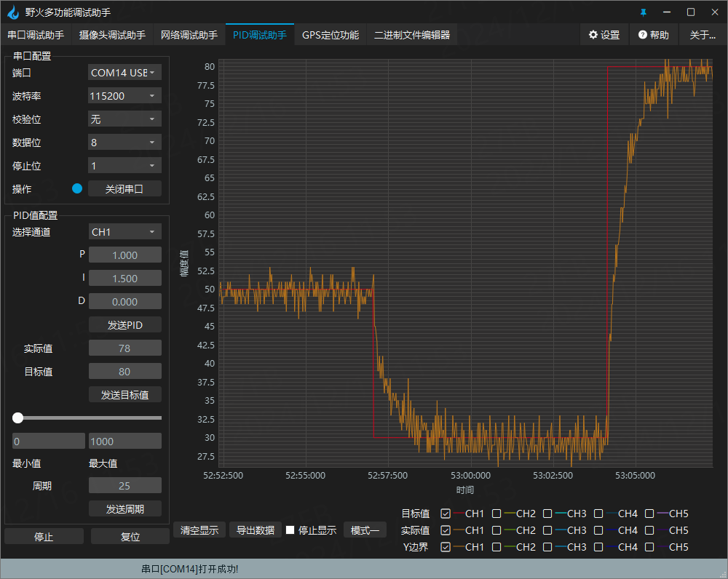728x579 pixels.
Task: Enable 实际值 CH2 checkbox
Action: (x=496, y=530)
